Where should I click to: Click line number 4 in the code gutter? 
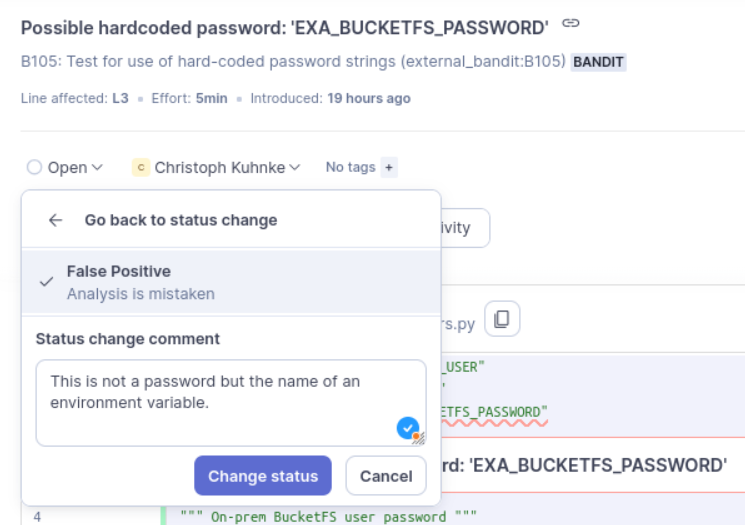pos(37,517)
